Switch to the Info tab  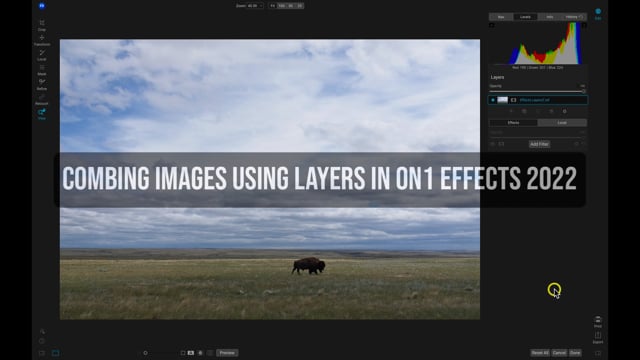click(x=550, y=17)
